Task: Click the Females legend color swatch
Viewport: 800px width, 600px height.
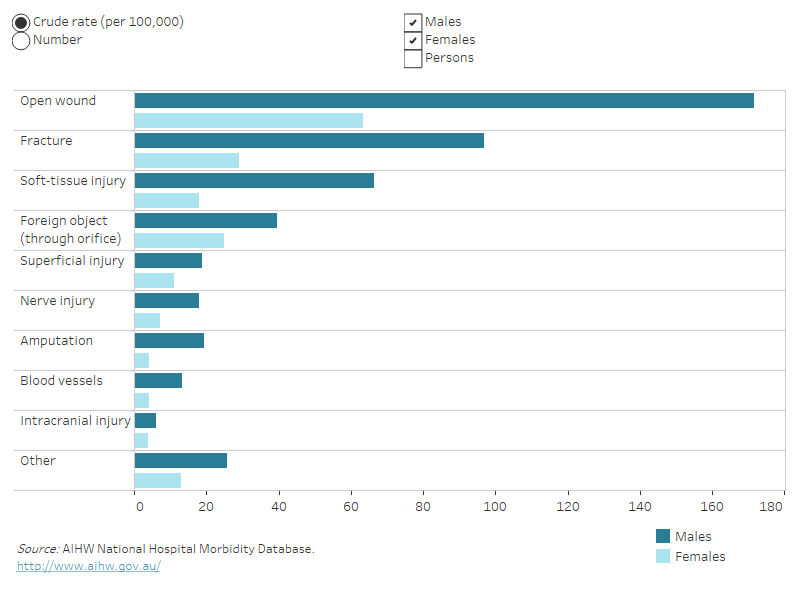Action: (x=663, y=556)
